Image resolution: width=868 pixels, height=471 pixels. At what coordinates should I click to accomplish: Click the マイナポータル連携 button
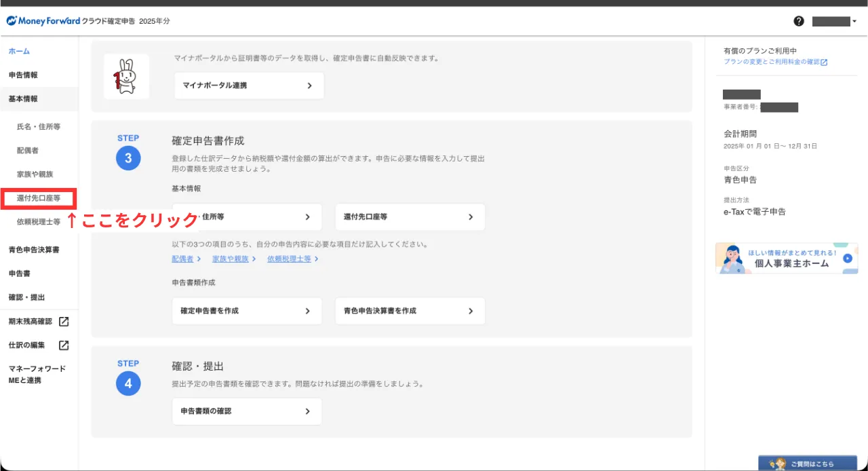click(248, 86)
